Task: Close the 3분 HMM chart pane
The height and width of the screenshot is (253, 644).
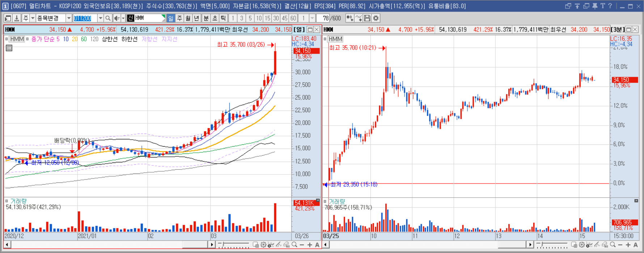Action: (635, 30)
